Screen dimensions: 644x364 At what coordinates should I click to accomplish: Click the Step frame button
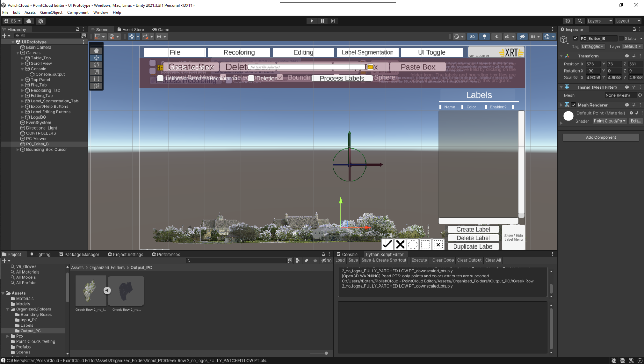point(333,21)
